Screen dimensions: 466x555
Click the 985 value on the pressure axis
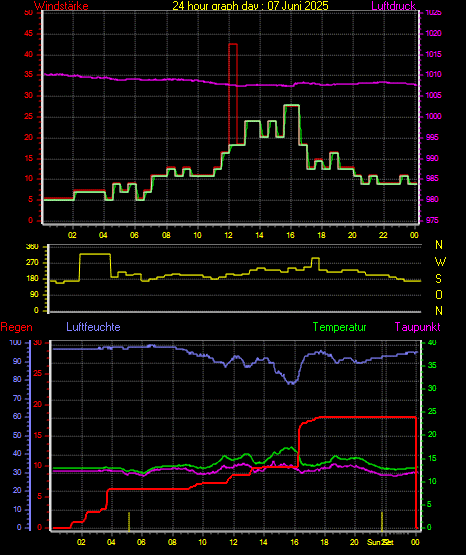pyautogui.click(x=432, y=178)
